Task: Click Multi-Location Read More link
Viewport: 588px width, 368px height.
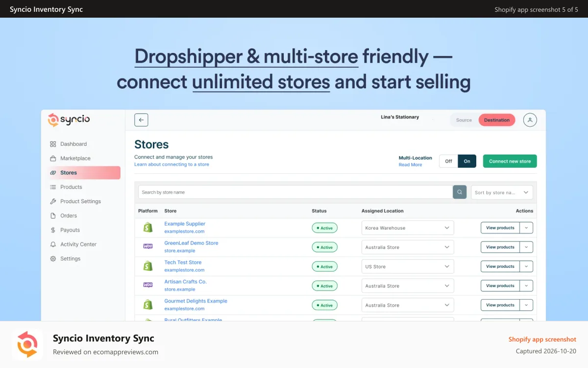Action: pyautogui.click(x=410, y=165)
